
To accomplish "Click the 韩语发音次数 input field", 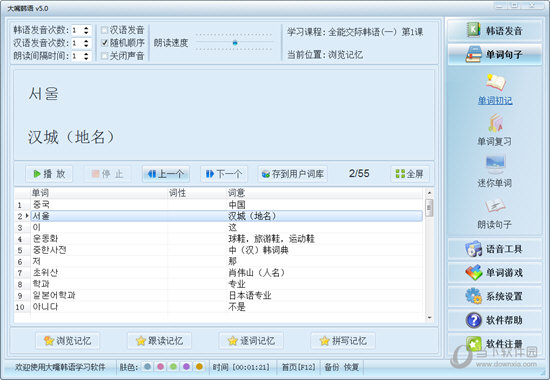I will click(x=77, y=30).
